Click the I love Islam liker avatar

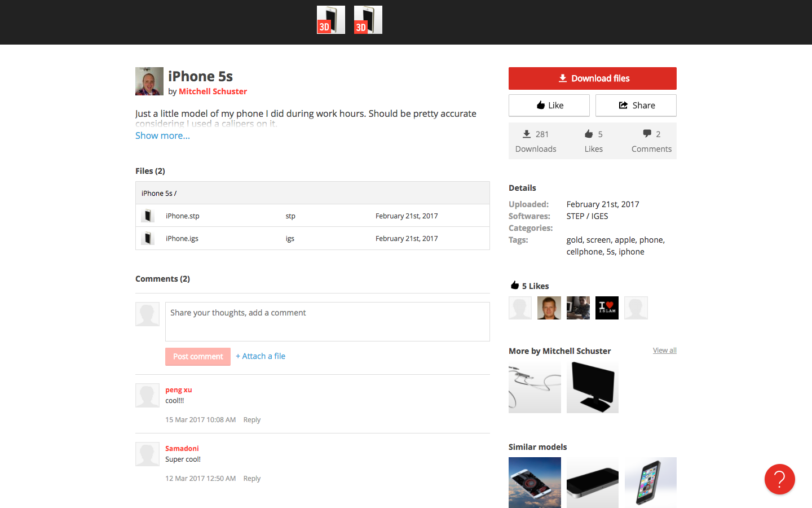607,308
